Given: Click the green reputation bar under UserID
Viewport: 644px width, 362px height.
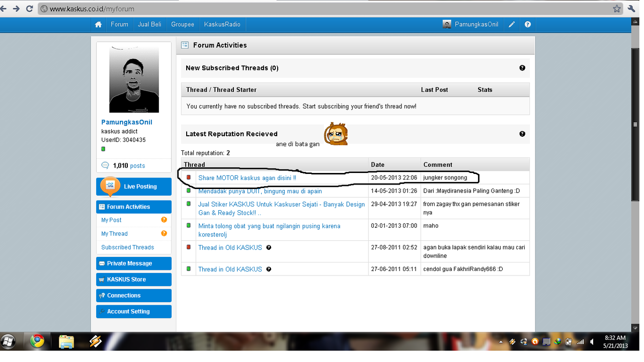Looking at the screenshot, I should [x=103, y=149].
